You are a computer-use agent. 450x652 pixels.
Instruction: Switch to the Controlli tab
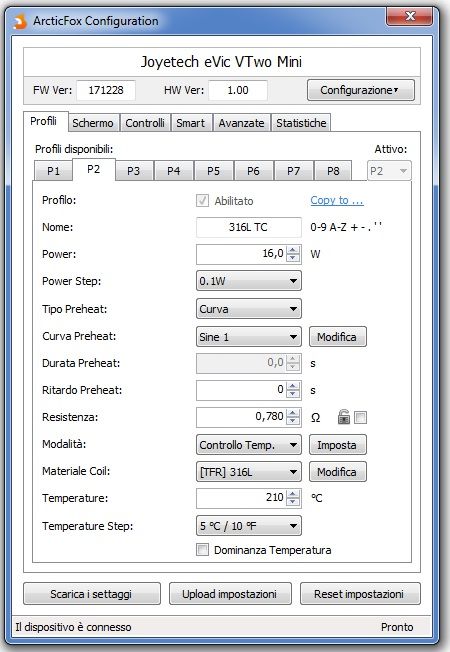(145, 123)
